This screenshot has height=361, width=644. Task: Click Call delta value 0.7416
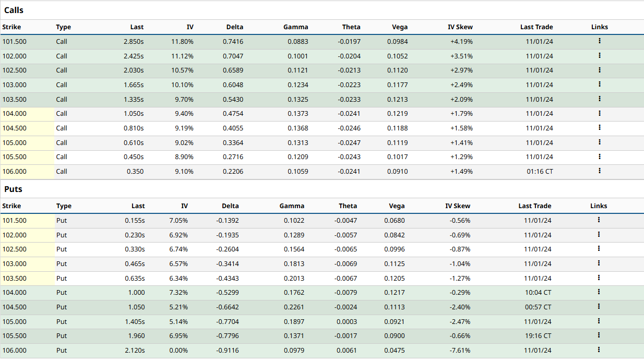pyautogui.click(x=234, y=42)
